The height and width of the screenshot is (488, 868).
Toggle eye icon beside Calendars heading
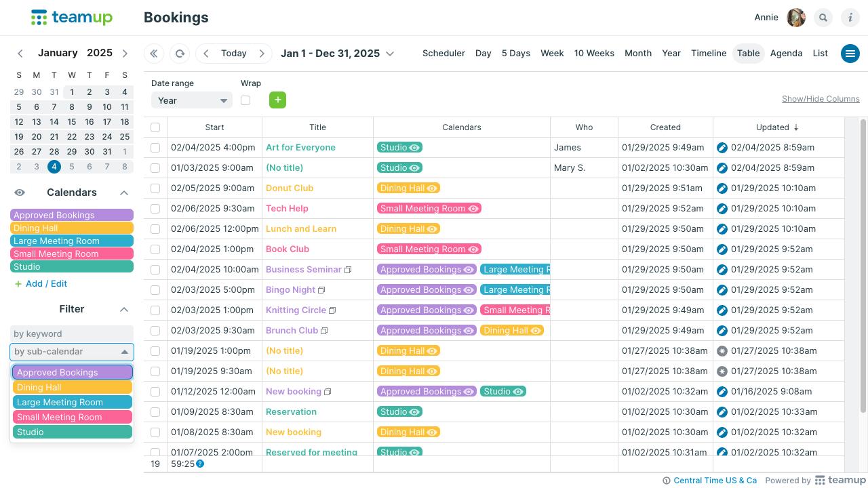tap(20, 192)
